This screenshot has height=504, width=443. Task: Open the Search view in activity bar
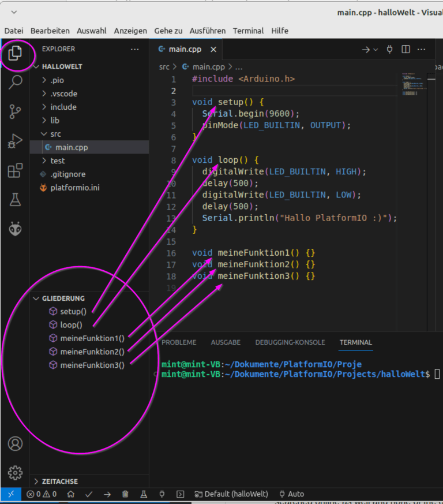point(16,82)
